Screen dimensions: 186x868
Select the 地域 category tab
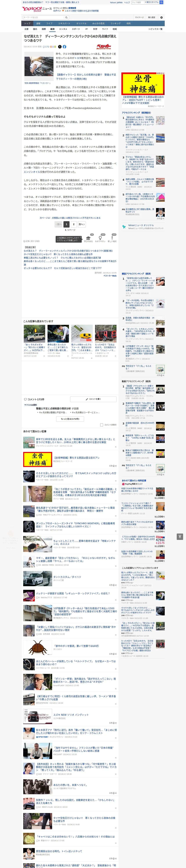point(115,29)
